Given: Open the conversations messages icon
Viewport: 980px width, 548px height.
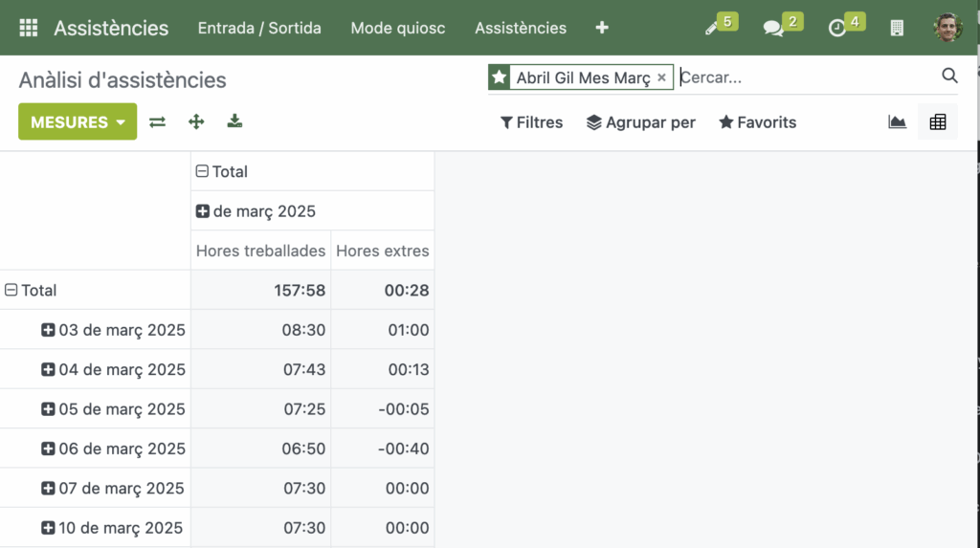Looking at the screenshot, I should [773, 28].
